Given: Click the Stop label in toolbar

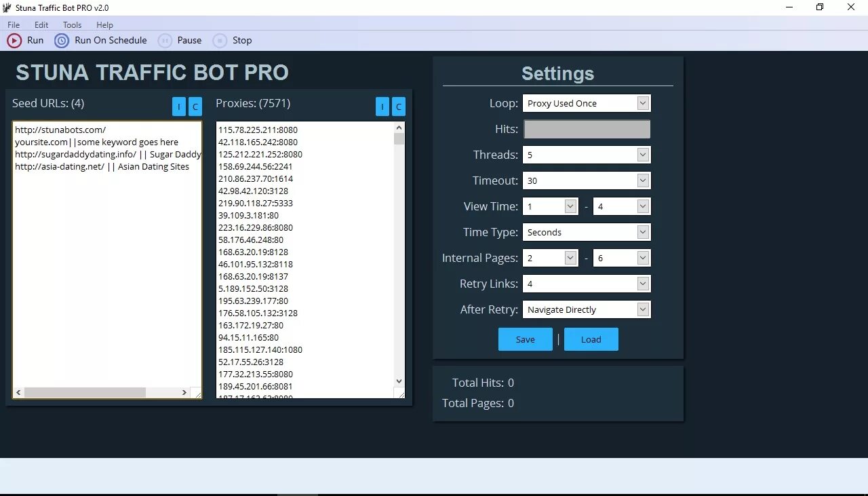Looking at the screenshot, I should [x=242, y=41].
